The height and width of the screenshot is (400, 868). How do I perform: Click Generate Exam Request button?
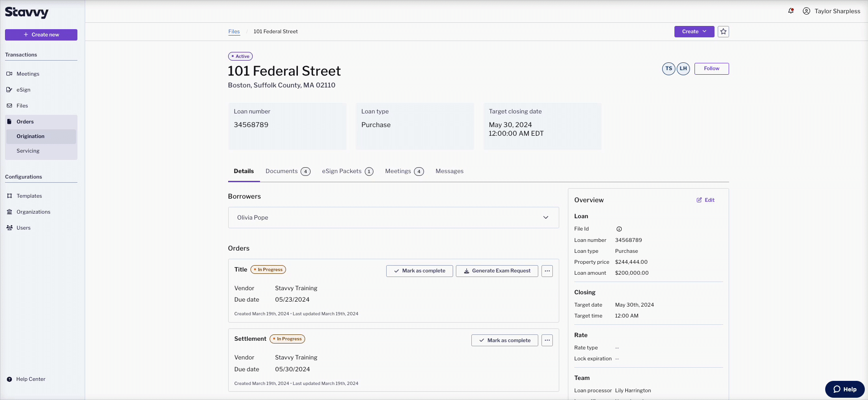[x=497, y=271]
